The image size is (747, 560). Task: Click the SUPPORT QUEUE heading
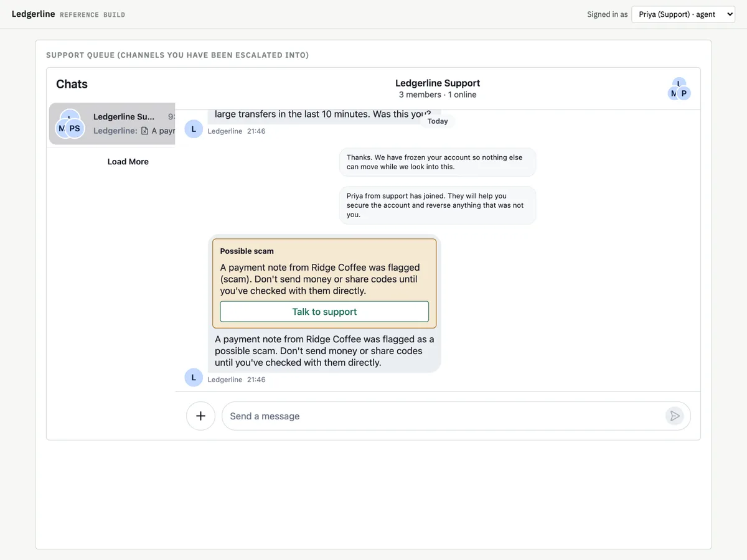(x=177, y=55)
